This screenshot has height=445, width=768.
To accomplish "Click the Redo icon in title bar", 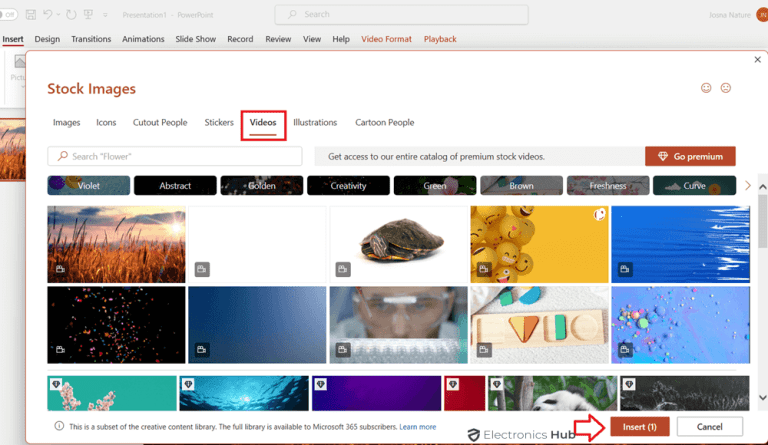I will click(71, 15).
